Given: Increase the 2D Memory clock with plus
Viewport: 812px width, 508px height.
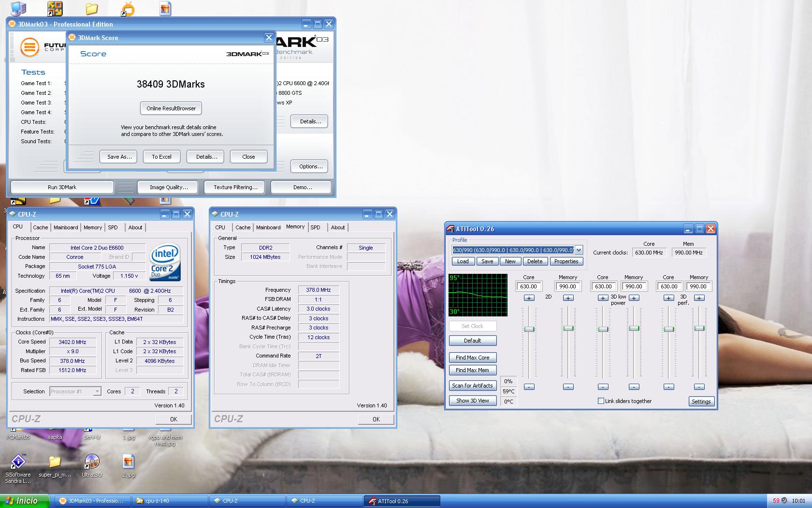Looking at the screenshot, I should coord(568,298).
